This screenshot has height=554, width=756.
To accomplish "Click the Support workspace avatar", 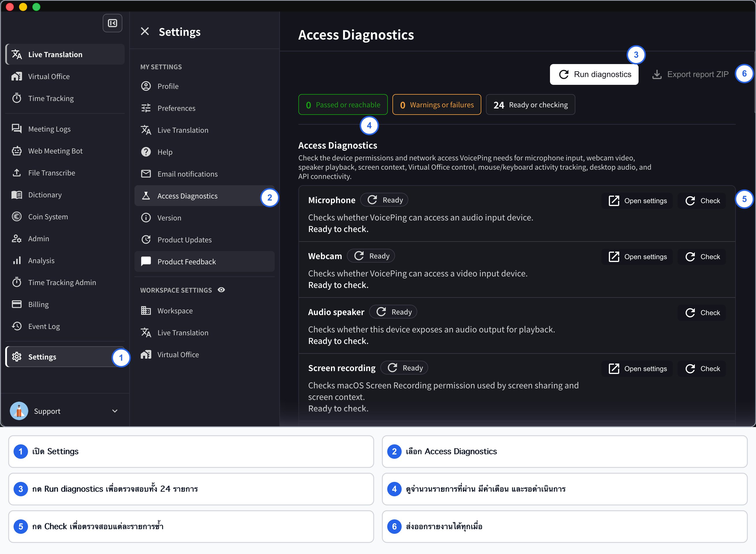I will click(x=19, y=411).
